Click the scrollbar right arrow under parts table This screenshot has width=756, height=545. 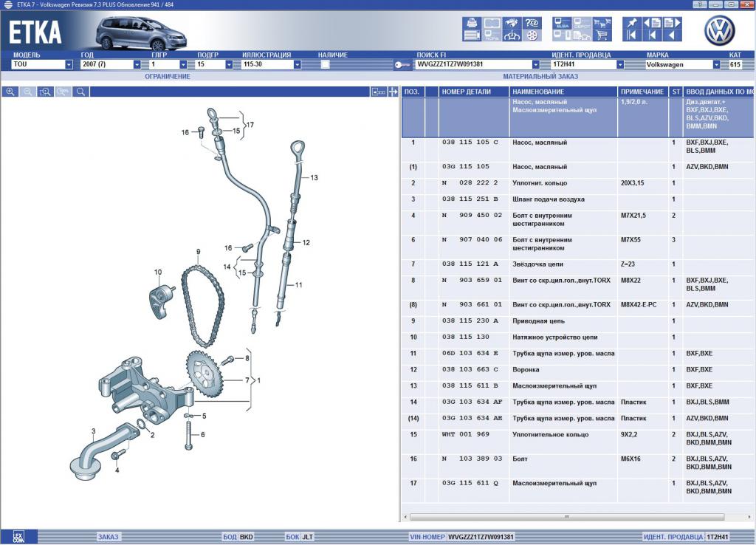click(750, 517)
